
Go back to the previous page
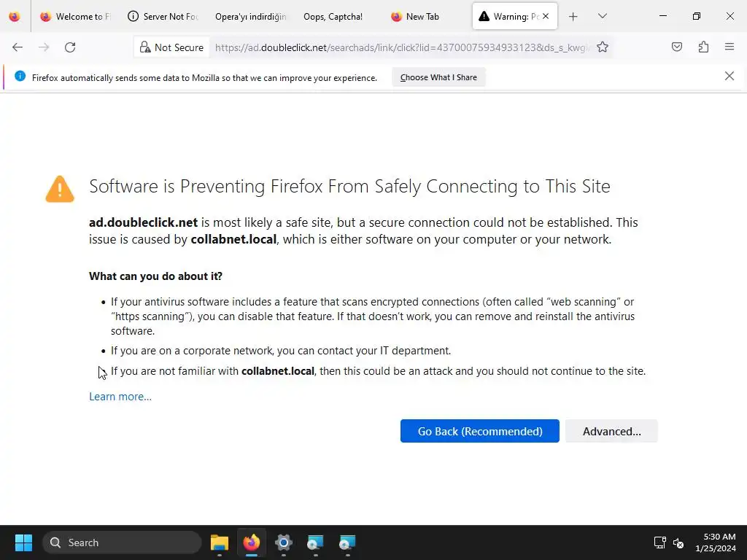point(18,47)
